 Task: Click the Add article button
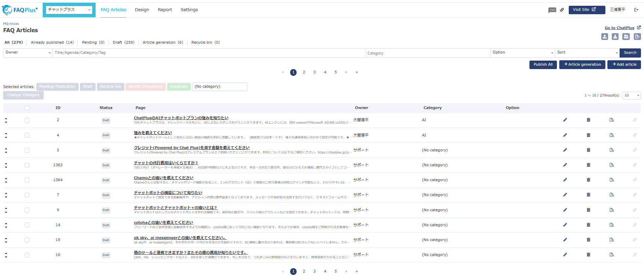[x=624, y=64]
